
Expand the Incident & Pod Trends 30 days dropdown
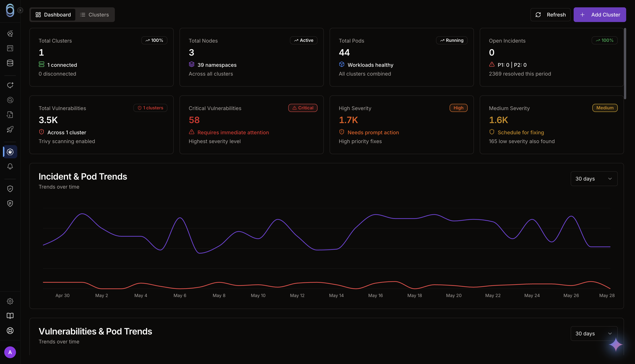tap(594, 179)
